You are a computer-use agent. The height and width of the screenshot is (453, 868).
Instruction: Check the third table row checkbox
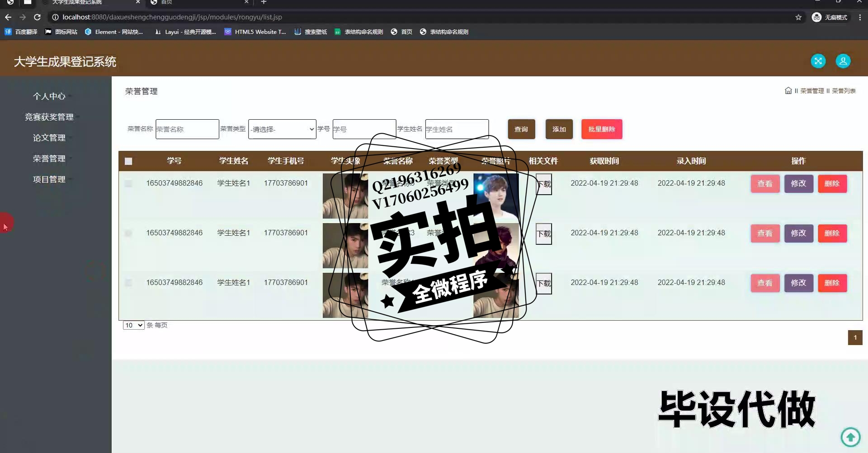[x=128, y=283]
